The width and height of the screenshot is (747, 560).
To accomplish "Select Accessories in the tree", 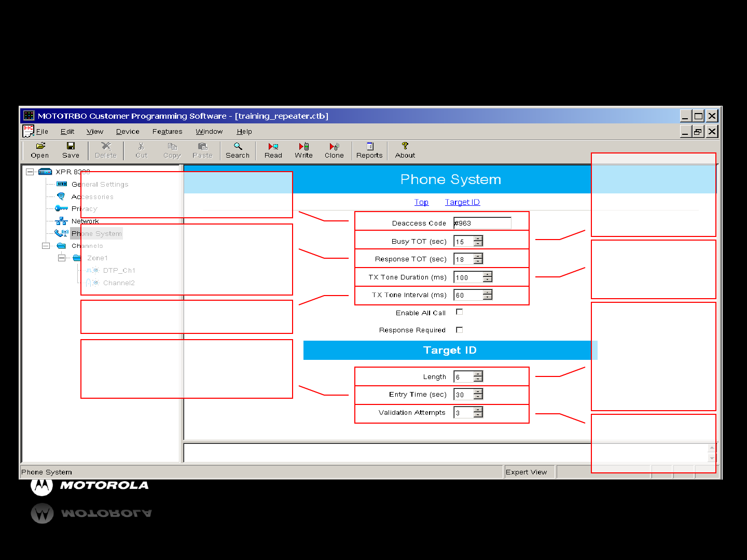I will (x=92, y=197).
